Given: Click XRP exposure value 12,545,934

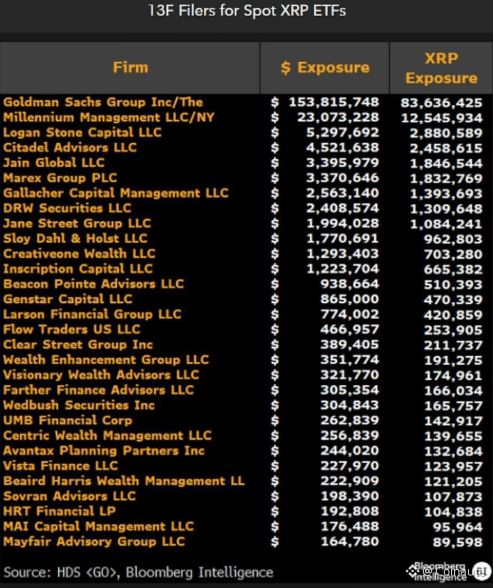Looking at the screenshot, I should click(442, 118).
